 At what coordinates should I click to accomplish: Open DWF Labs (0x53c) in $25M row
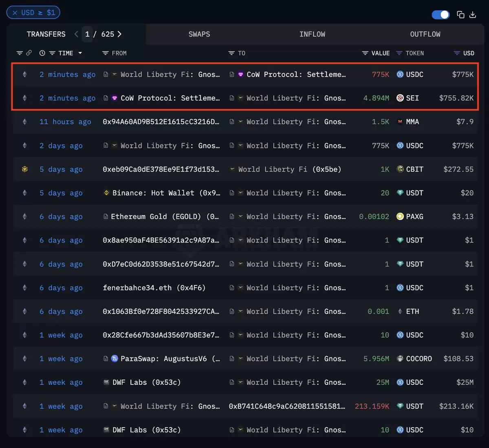[x=147, y=382]
